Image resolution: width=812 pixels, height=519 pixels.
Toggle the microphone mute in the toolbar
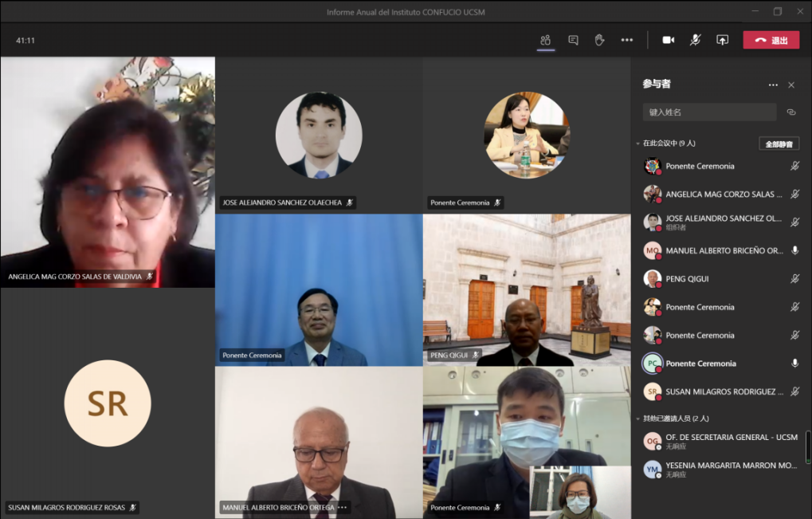point(695,40)
